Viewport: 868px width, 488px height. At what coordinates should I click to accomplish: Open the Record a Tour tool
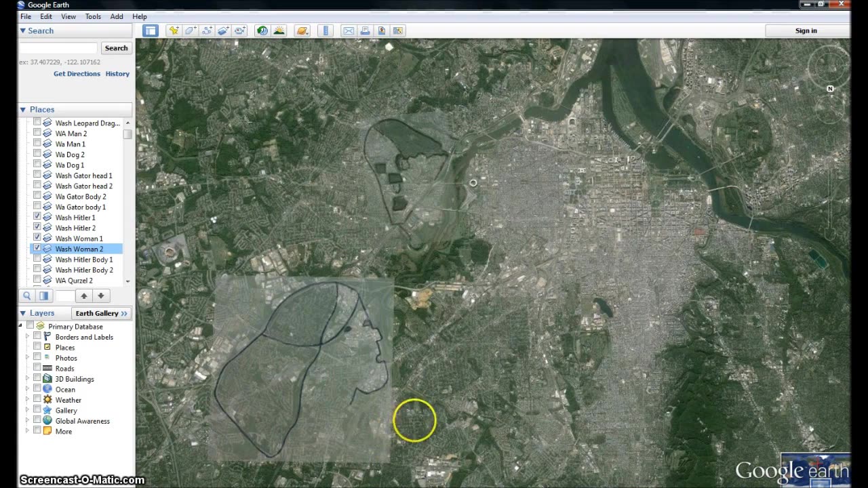(239, 30)
